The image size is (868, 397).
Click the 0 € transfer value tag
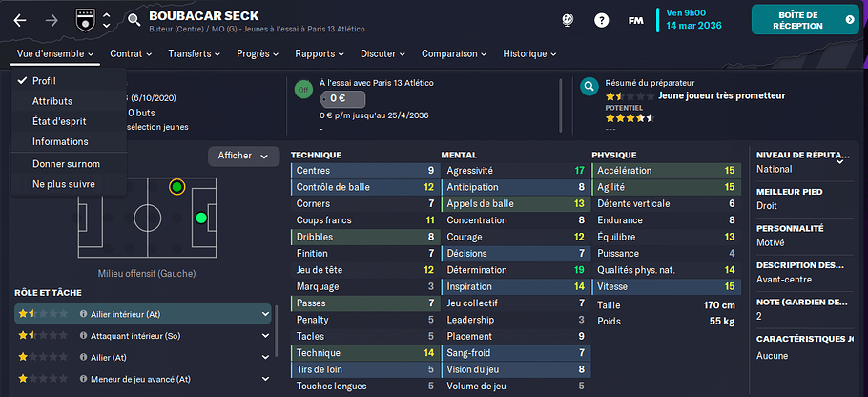(x=342, y=99)
